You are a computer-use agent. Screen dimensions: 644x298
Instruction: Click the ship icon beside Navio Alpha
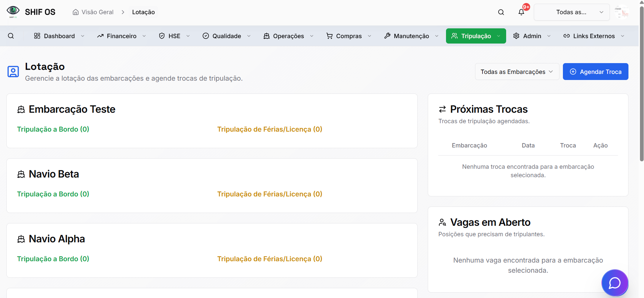[x=21, y=239]
